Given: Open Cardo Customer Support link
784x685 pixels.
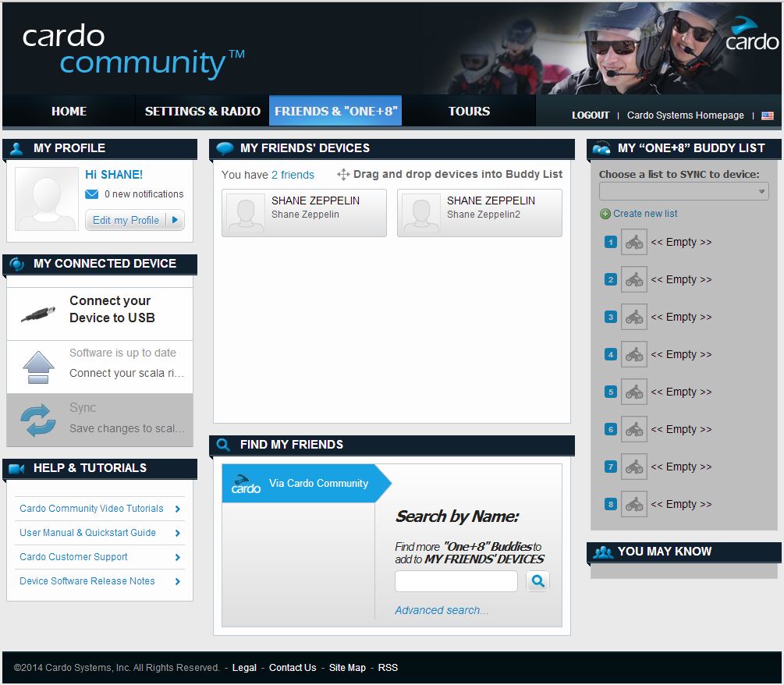Looking at the screenshot, I should click(73, 557).
